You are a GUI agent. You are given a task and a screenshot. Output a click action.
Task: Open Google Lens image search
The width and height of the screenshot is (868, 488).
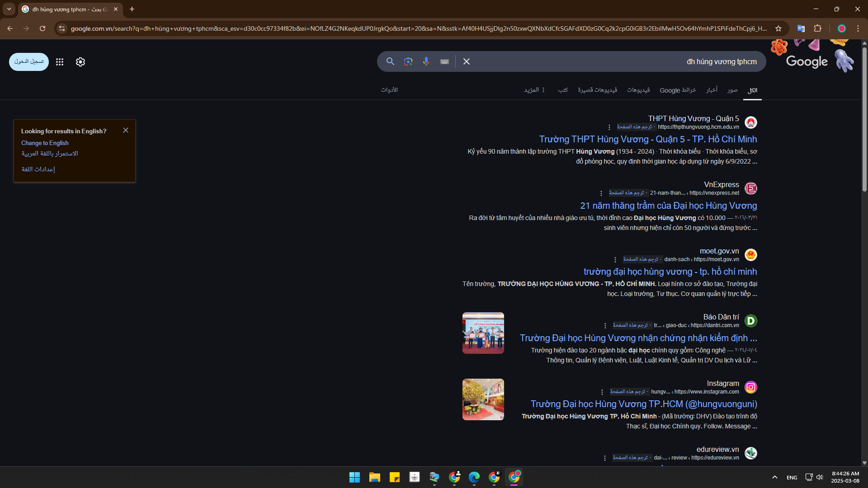pyautogui.click(x=408, y=61)
